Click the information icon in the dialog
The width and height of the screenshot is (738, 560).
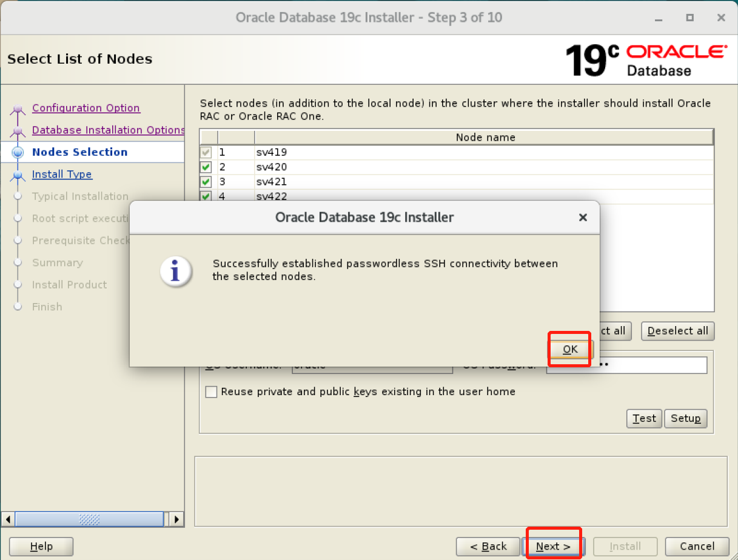(176, 271)
